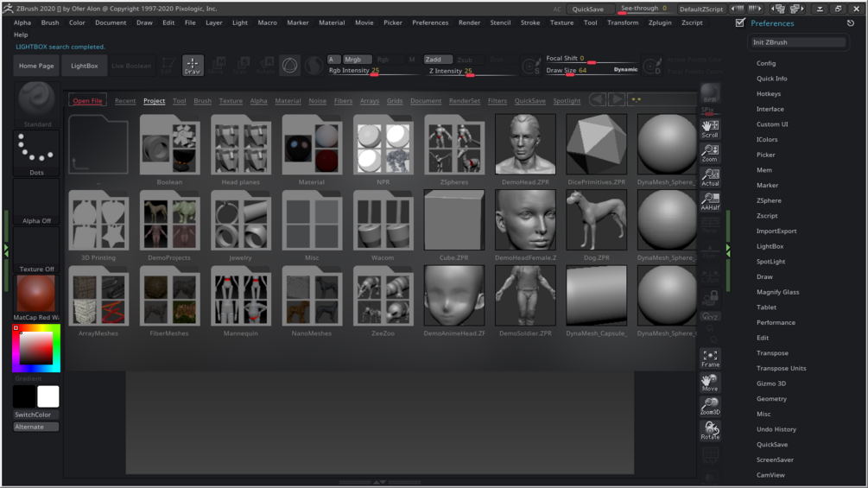This screenshot has width=868, height=488.
Task: Expand the Hotkeys preferences section
Action: 769,93
